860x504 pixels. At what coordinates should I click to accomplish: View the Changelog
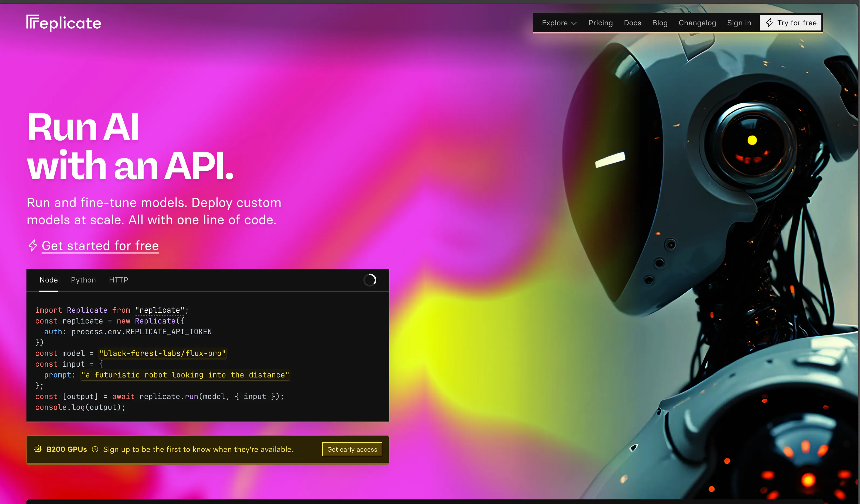697,23
